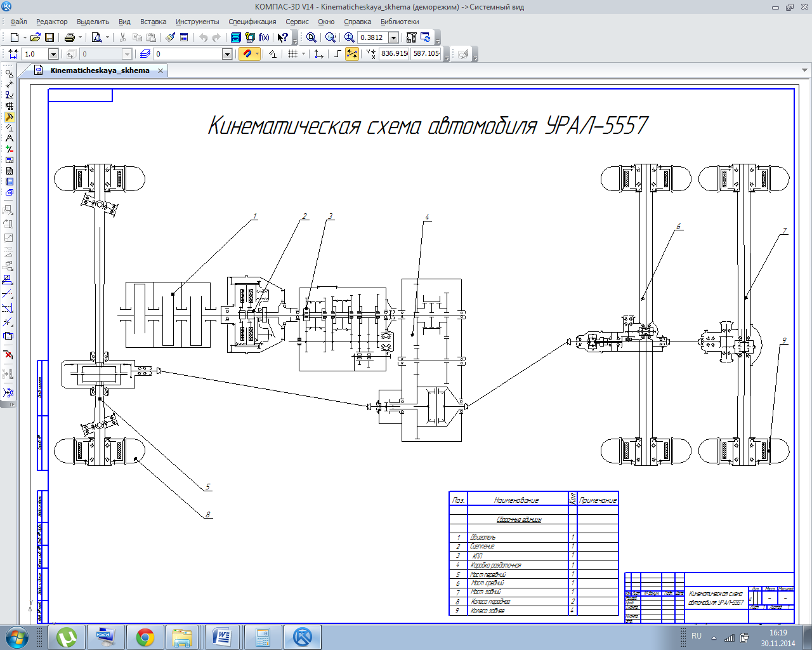
Task: Undo the last action
Action: point(203,37)
